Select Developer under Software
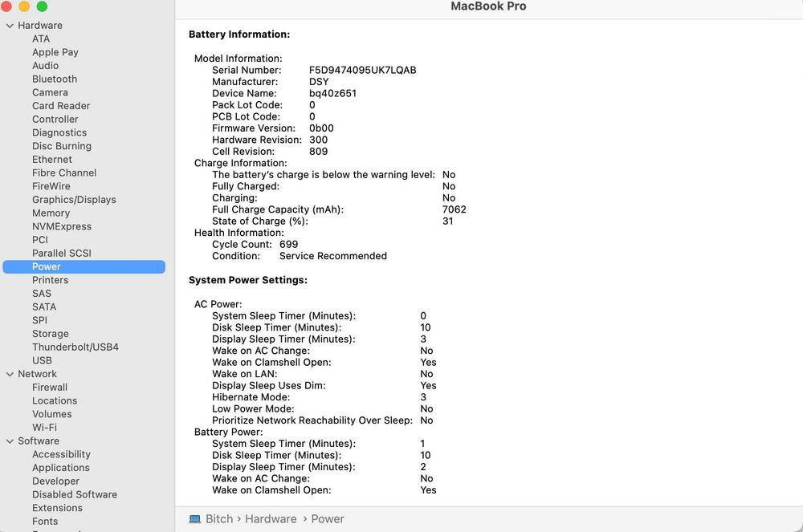Image resolution: width=803 pixels, height=532 pixels. coord(56,481)
